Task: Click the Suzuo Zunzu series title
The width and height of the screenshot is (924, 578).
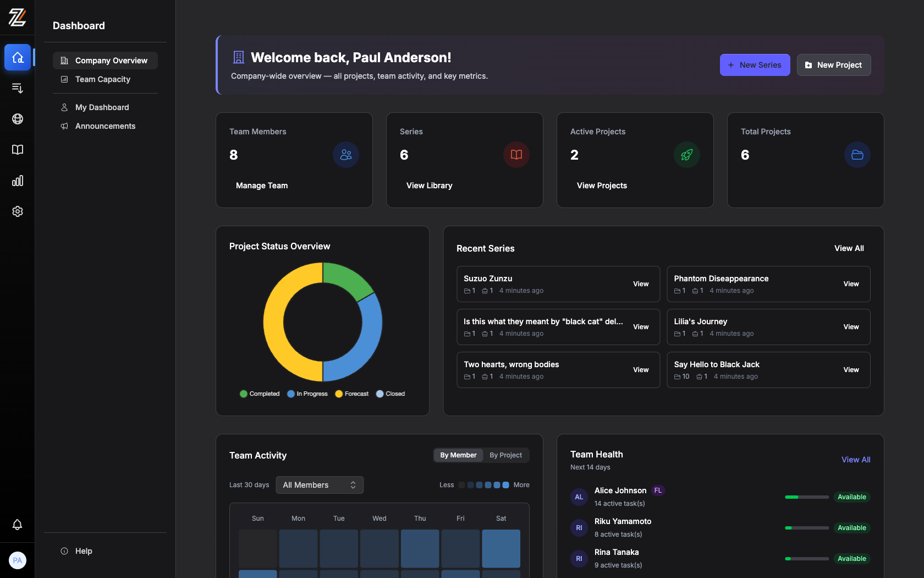Action: pyautogui.click(x=488, y=279)
